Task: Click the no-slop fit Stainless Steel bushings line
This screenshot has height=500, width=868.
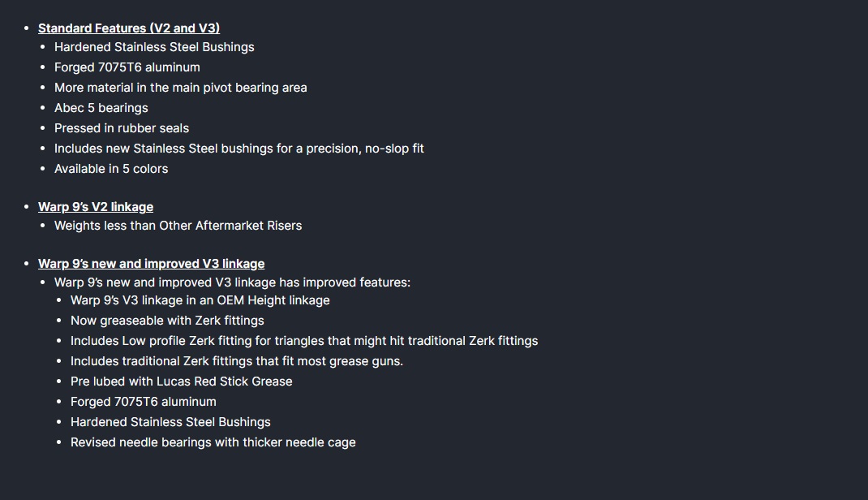Action: 239,149
